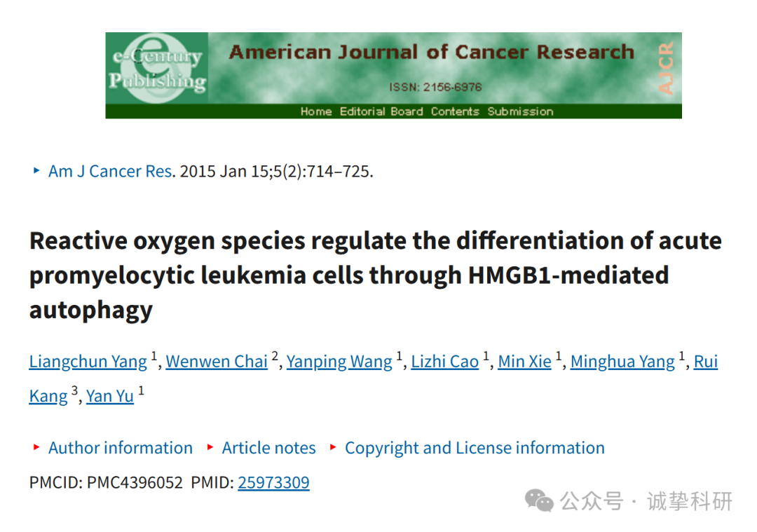The height and width of the screenshot is (532, 757).
Task: Open author Lizhi Cao link
Action: tap(444, 362)
